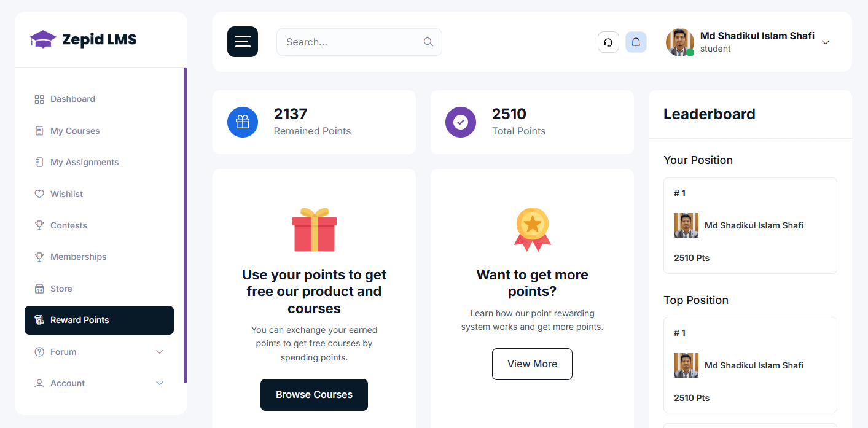
Task: Click the headset support icon
Action: click(x=608, y=42)
